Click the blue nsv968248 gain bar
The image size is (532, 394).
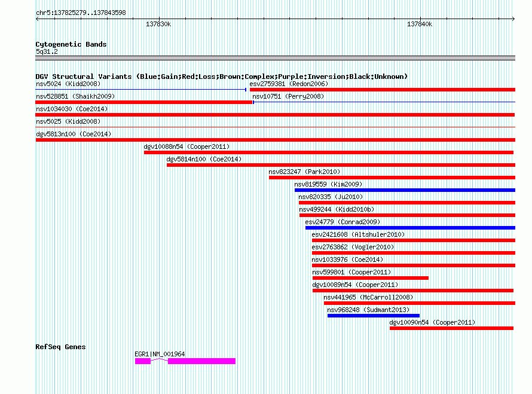(x=374, y=316)
